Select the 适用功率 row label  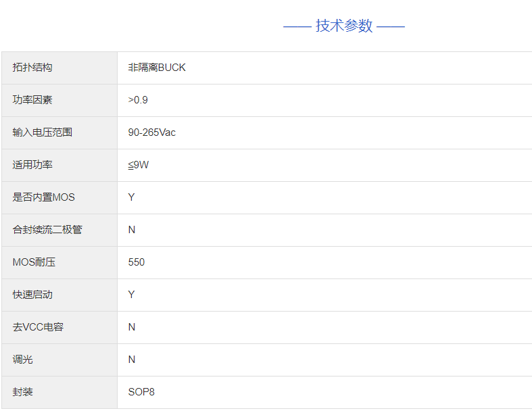tap(32, 165)
